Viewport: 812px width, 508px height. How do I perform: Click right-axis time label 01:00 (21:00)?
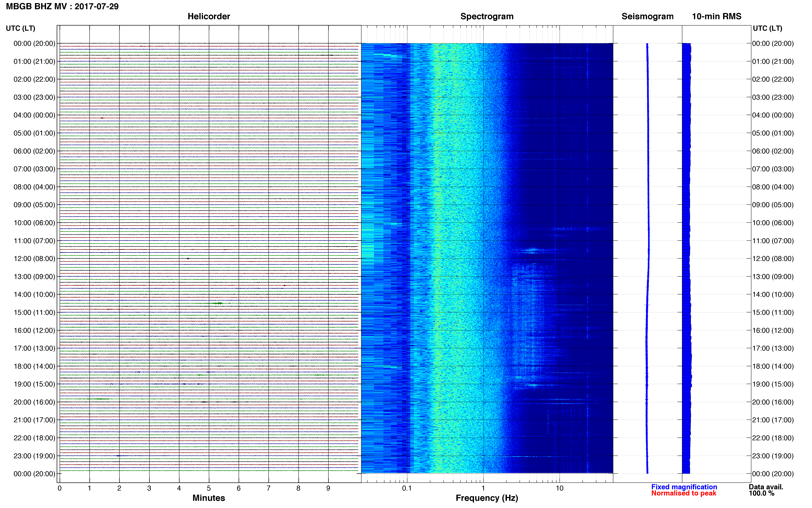[773, 62]
